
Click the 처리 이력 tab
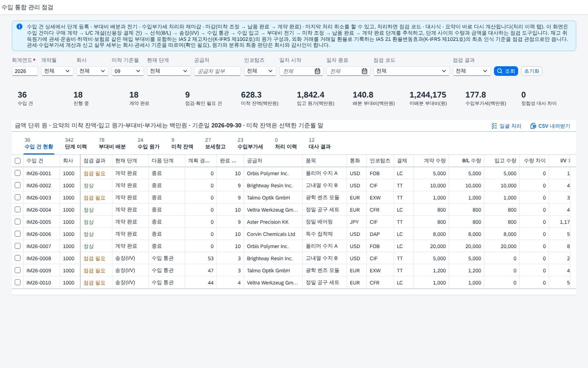pos(285,144)
